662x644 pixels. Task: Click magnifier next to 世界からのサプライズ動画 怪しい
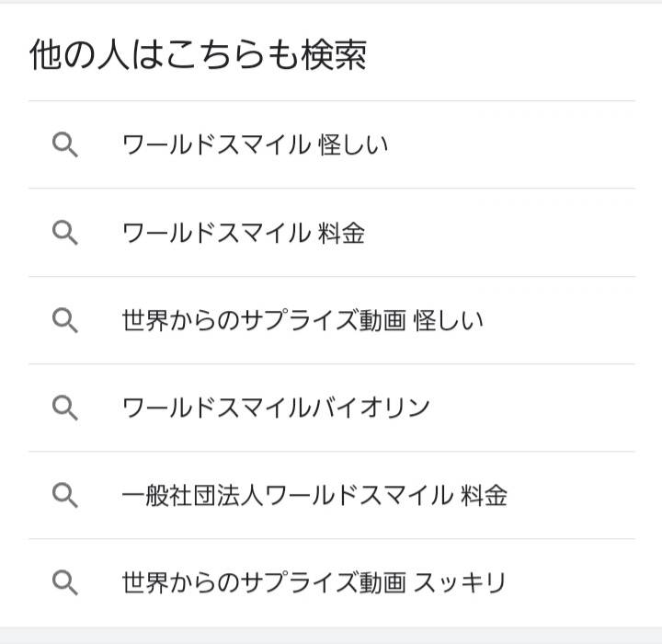point(64,320)
